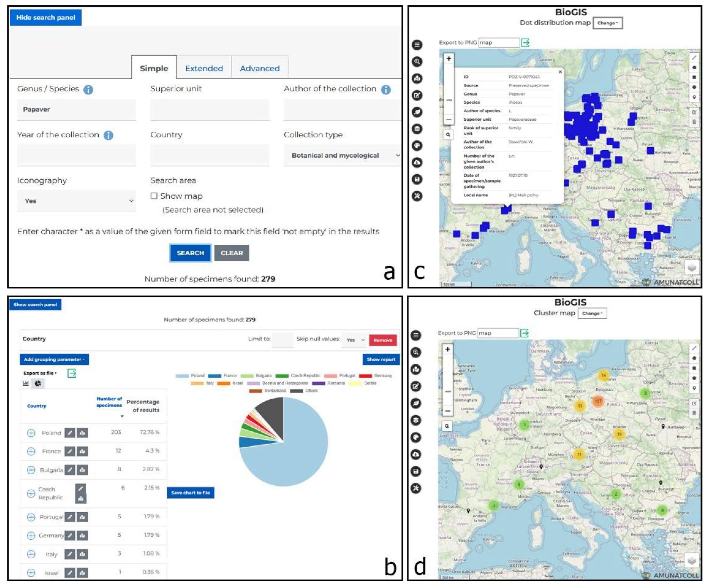Expand the Poland row plus circle

point(31,433)
